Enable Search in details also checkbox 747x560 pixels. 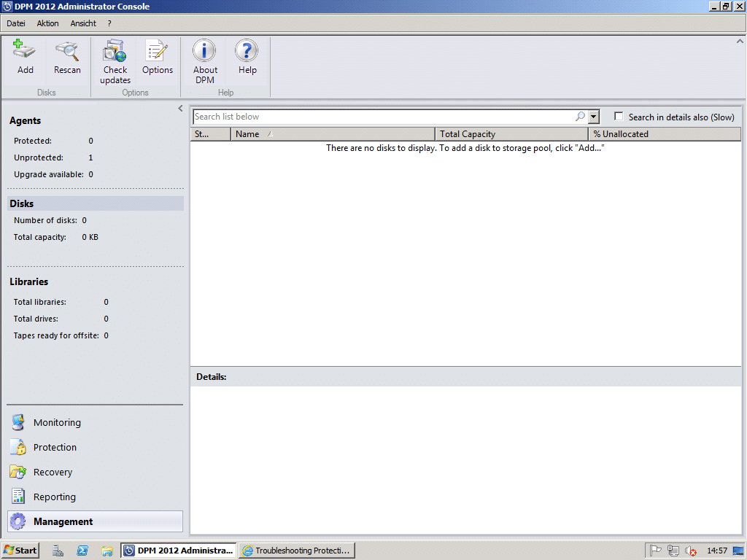pyautogui.click(x=619, y=116)
